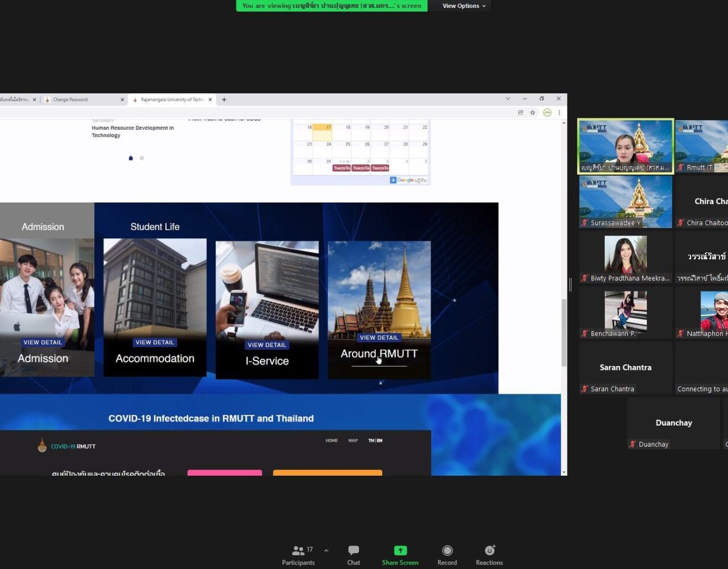Click the Admission tab heading
Image resolution: width=728 pixels, height=569 pixels.
click(43, 226)
